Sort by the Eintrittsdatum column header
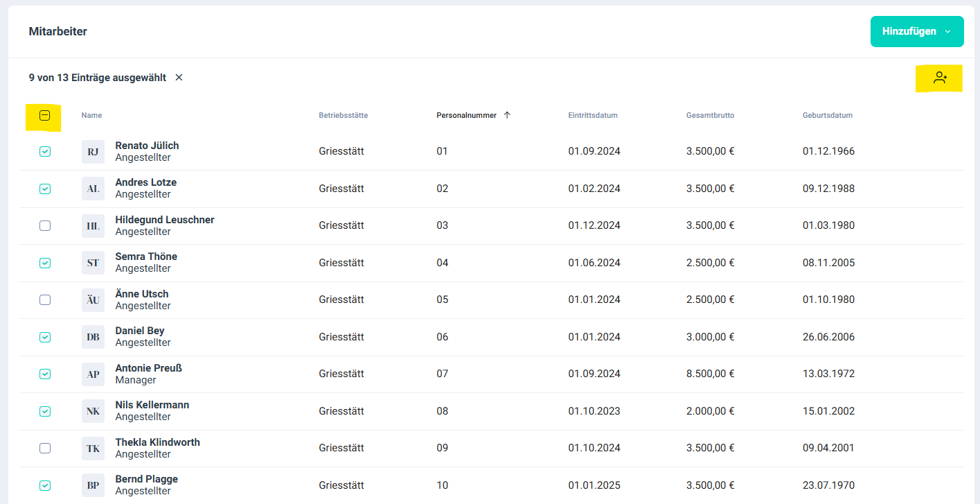Viewport: 980px width, 504px height. tap(592, 115)
